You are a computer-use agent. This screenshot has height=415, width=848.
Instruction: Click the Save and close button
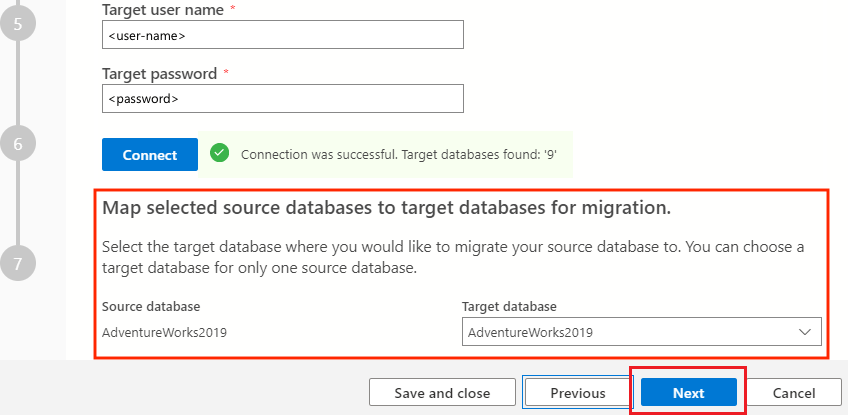point(442,393)
